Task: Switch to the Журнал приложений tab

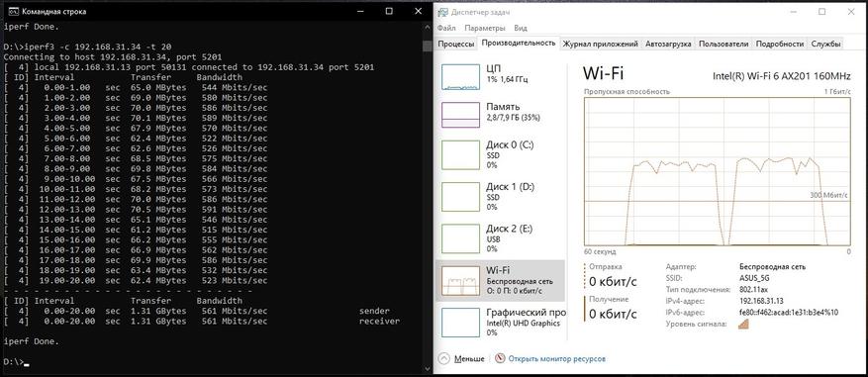Action: tap(601, 44)
